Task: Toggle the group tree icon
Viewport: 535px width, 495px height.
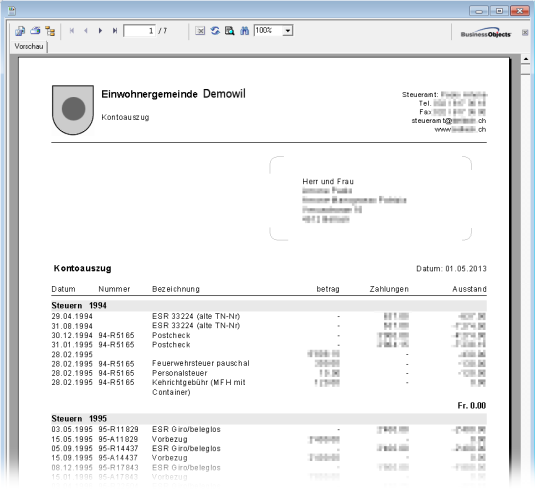Action: coord(50,31)
